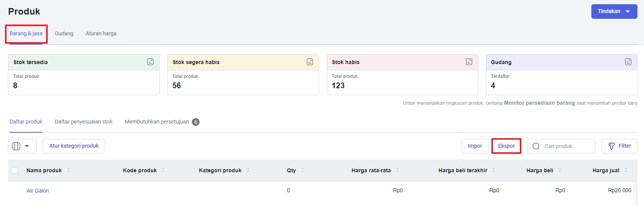Click the Ekspor button
This screenshot has height=206, width=644.
click(506, 146)
